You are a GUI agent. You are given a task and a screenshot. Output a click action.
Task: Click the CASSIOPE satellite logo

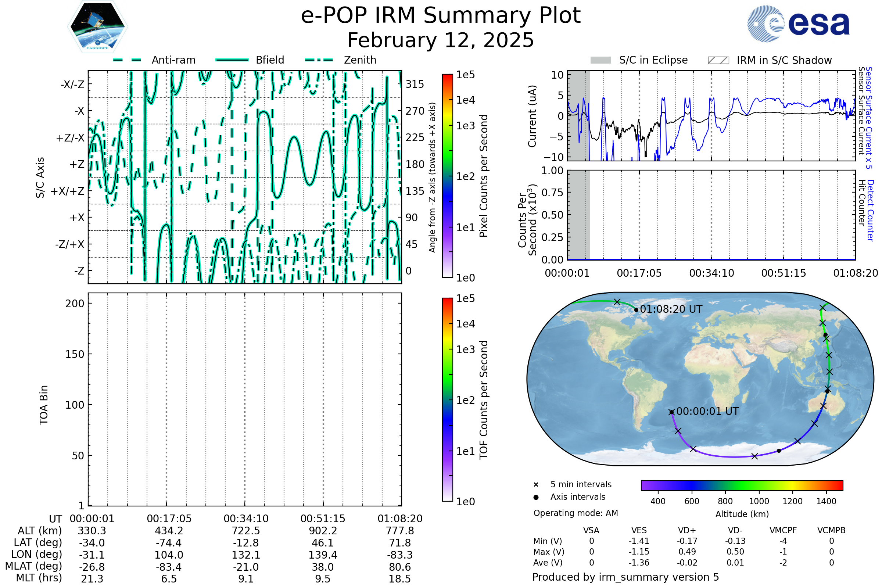click(97, 27)
